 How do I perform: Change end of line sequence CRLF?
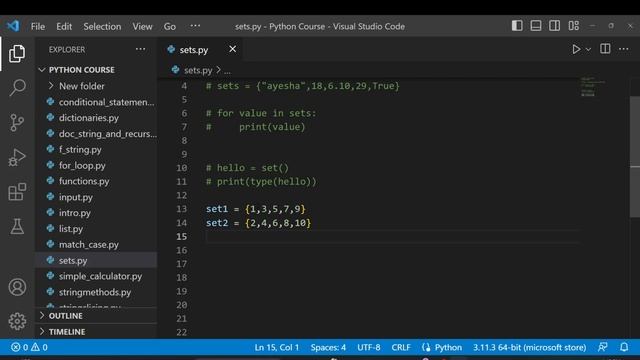pyautogui.click(x=401, y=347)
